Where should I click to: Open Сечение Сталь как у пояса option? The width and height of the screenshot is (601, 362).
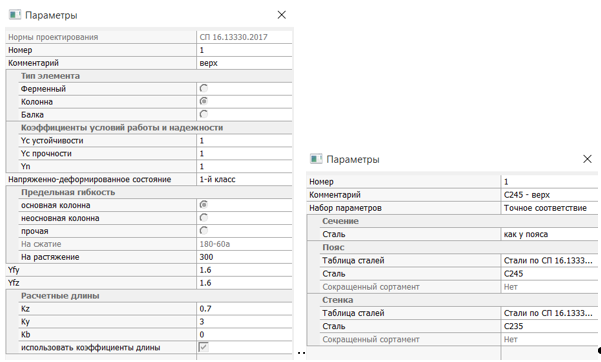click(549, 234)
